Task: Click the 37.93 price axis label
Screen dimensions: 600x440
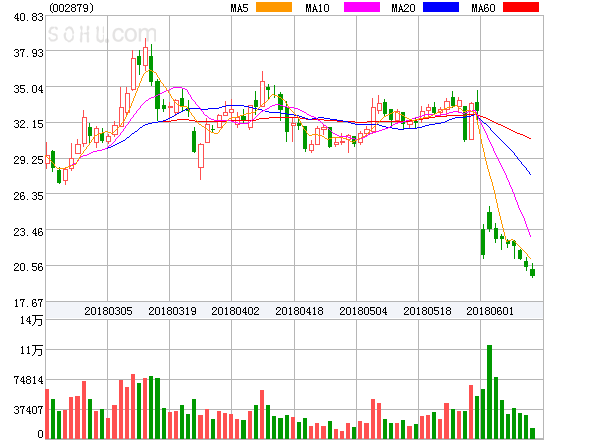Action: pos(28,53)
